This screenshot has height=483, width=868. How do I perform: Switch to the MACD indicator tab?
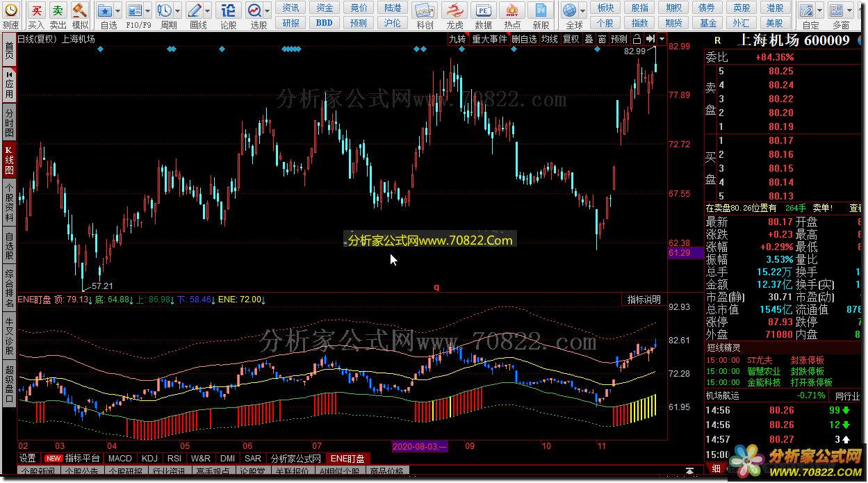[120, 459]
